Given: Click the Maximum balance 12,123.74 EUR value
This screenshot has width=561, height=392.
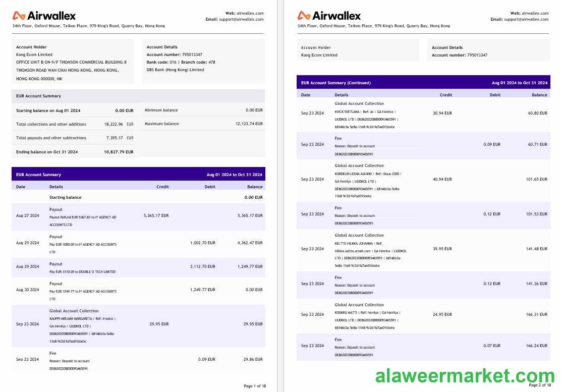Looking at the screenshot, I should click(x=249, y=124).
